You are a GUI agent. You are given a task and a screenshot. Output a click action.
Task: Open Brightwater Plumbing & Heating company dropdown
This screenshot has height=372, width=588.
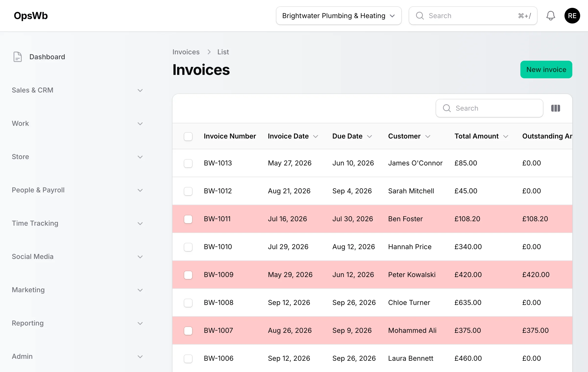pyautogui.click(x=339, y=16)
